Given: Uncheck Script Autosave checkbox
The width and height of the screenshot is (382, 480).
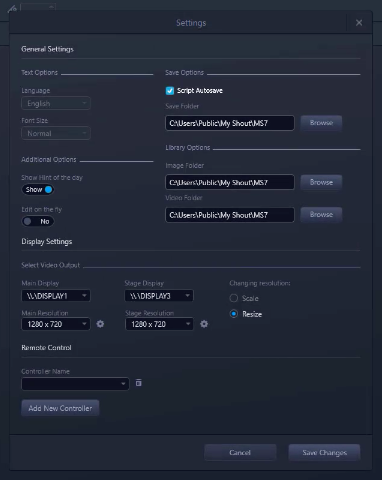Looking at the screenshot, I should 170,91.
